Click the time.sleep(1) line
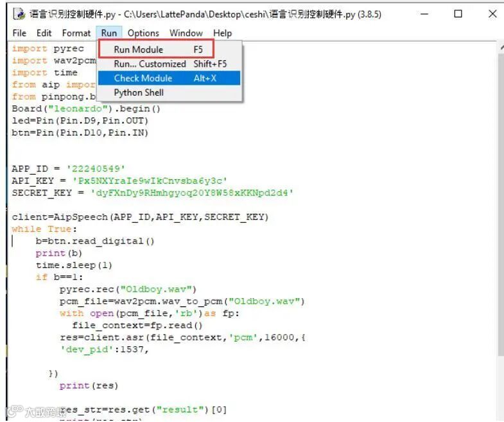 point(74,265)
